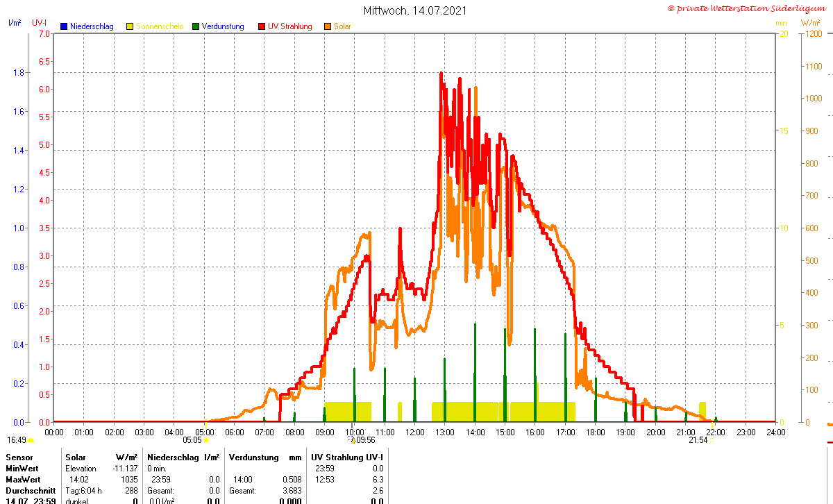Click the Sensor column header in table
The image size is (833, 504).
click(x=19, y=457)
